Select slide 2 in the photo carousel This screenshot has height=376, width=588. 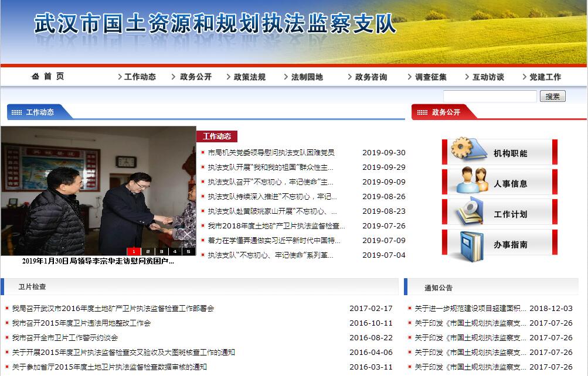pos(148,251)
